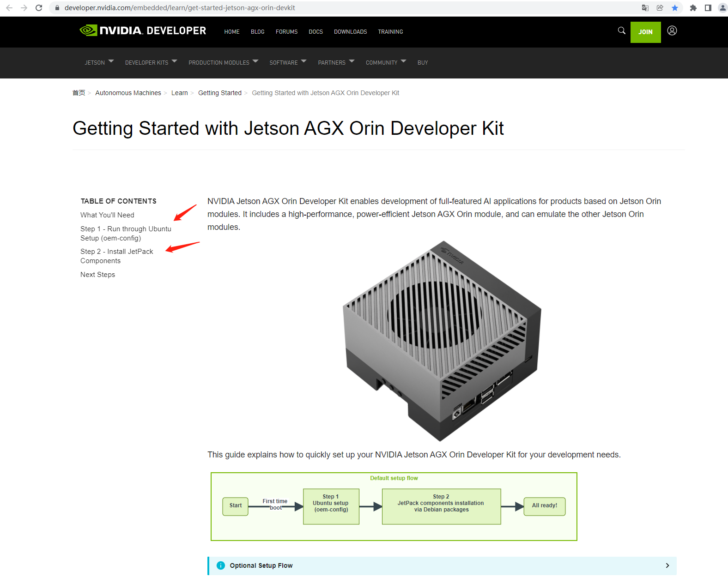Image resolution: width=728 pixels, height=577 pixels.
Task: Open the translate page icon
Action: [x=645, y=8]
